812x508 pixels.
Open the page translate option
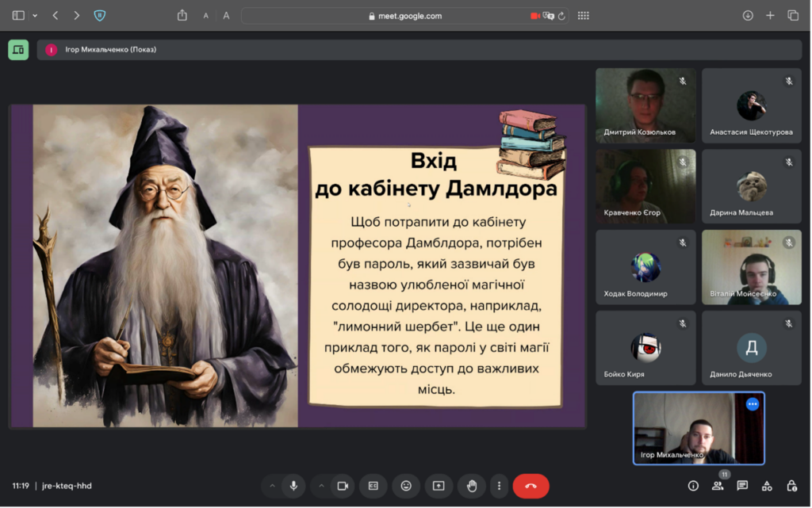(549, 16)
